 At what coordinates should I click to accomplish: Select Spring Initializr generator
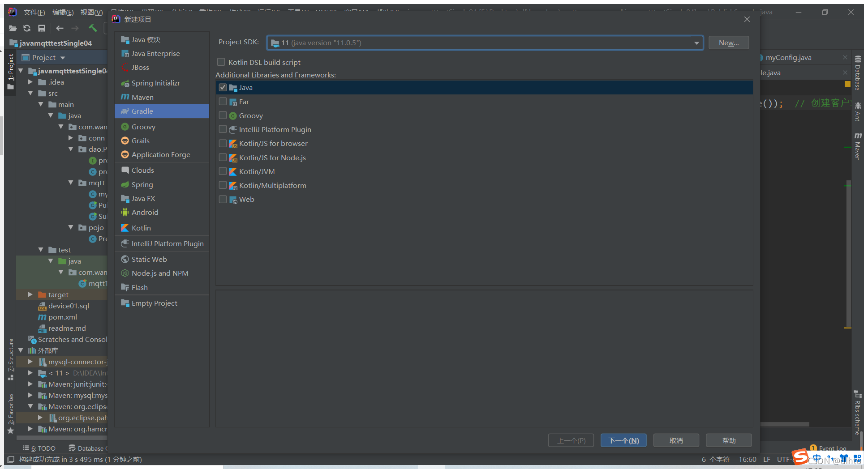point(162,83)
